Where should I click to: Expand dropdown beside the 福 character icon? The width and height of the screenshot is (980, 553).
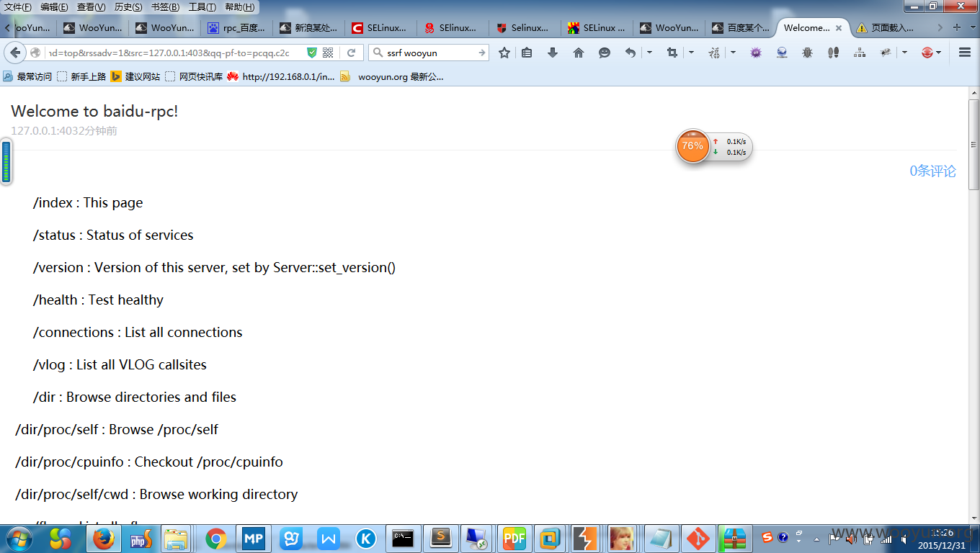(x=733, y=53)
